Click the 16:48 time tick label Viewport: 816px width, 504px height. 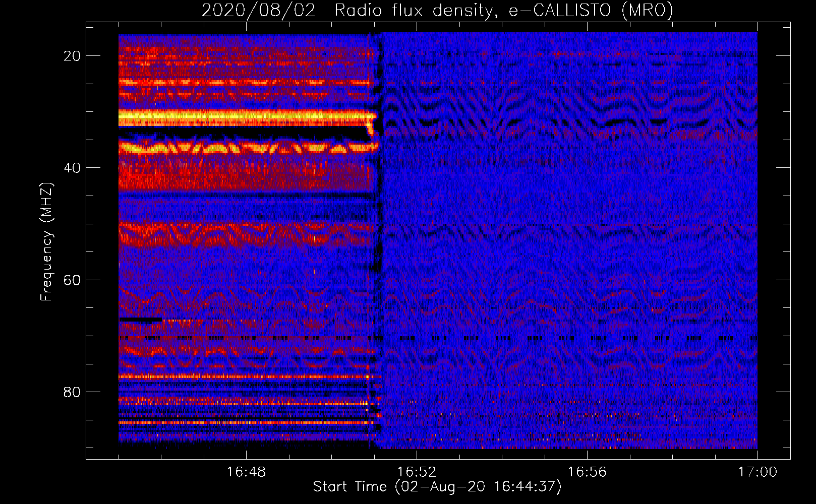246,472
